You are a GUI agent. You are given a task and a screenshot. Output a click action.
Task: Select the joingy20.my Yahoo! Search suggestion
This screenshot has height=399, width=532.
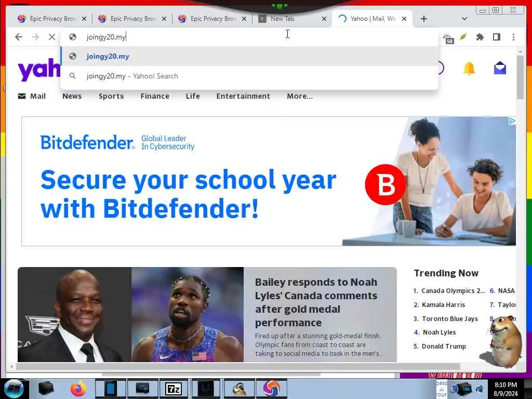tap(249, 76)
